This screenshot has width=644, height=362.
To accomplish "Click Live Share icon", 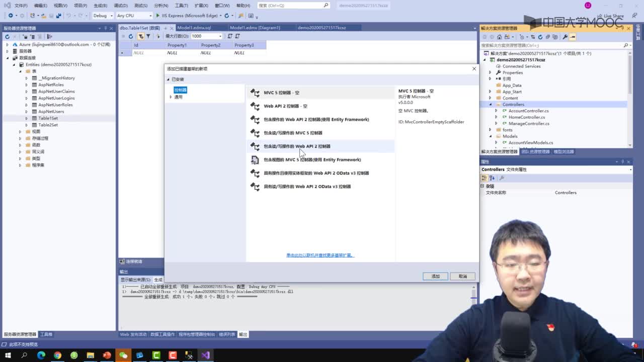I will click(x=600, y=16).
